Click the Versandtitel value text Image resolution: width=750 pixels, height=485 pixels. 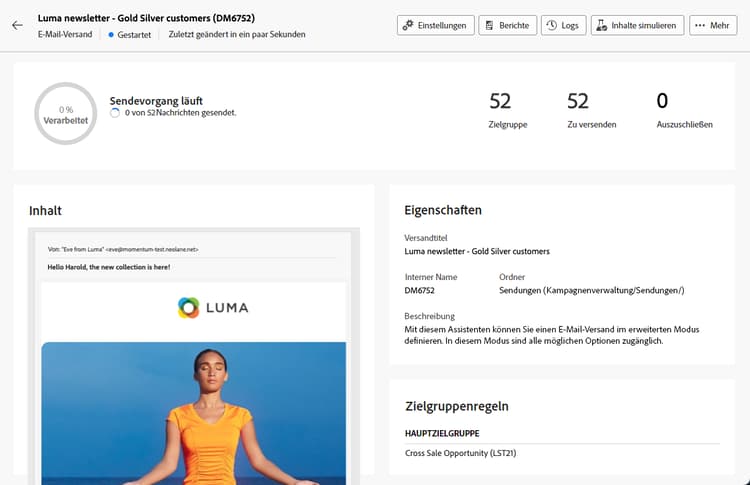click(x=477, y=251)
